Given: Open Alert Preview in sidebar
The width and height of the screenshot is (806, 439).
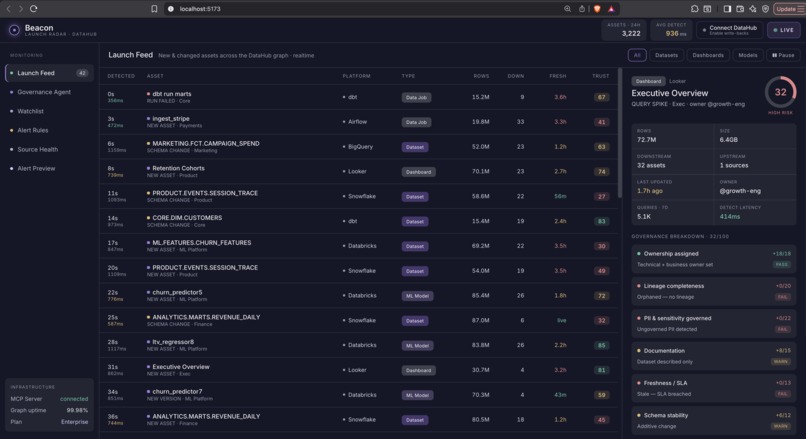Looking at the screenshot, I should coord(49,168).
